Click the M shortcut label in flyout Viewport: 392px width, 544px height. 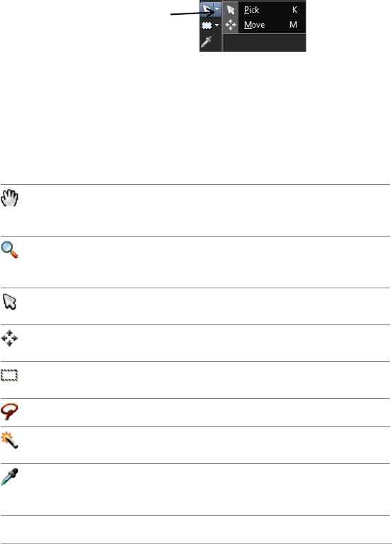pos(293,25)
